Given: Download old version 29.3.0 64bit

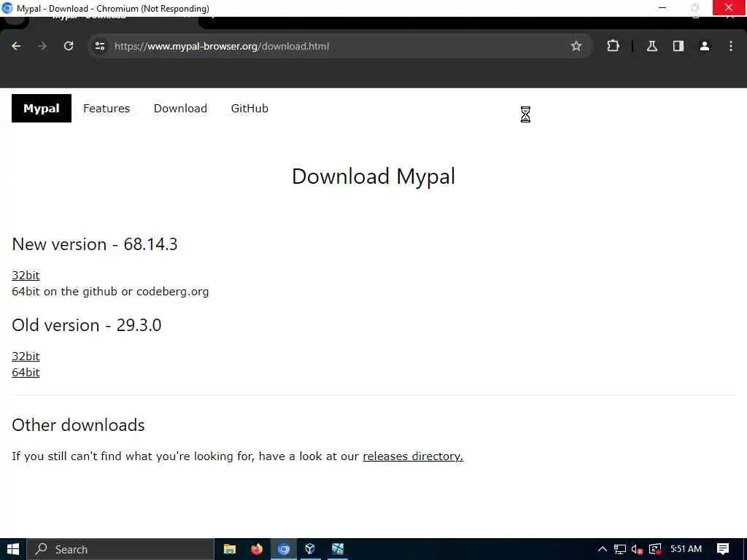Looking at the screenshot, I should click(26, 373).
